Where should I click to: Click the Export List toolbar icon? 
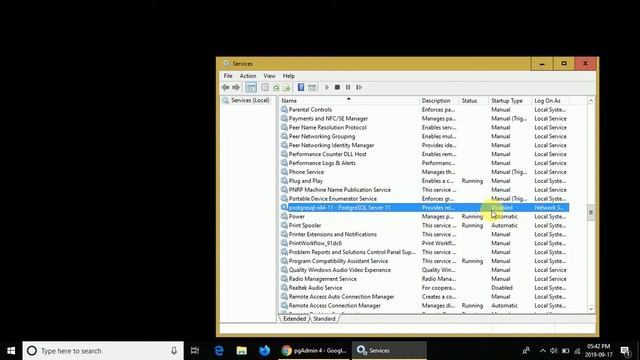[x=287, y=87]
